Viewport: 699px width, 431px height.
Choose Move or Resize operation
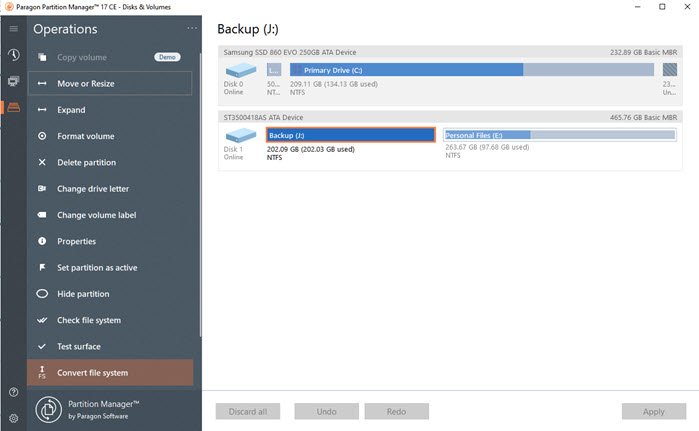[x=110, y=83]
